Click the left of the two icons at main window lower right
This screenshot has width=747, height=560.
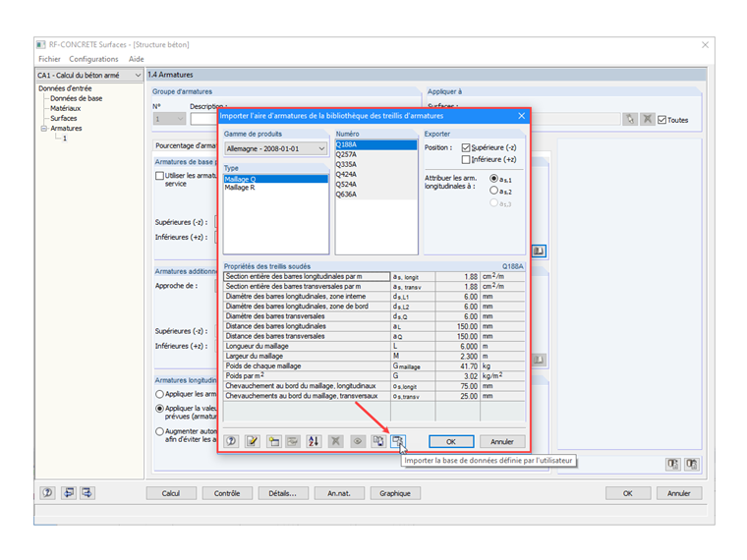point(672,464)
